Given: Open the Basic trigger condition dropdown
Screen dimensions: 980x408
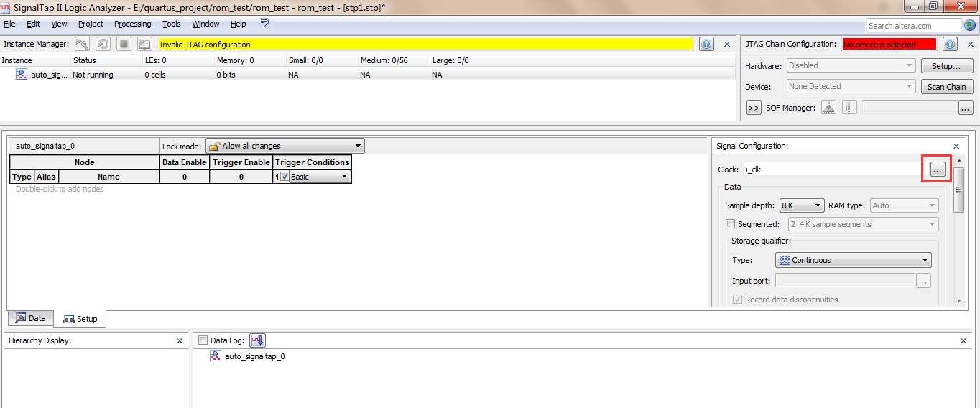Looking at the screenshot, I should coord(320,177).
